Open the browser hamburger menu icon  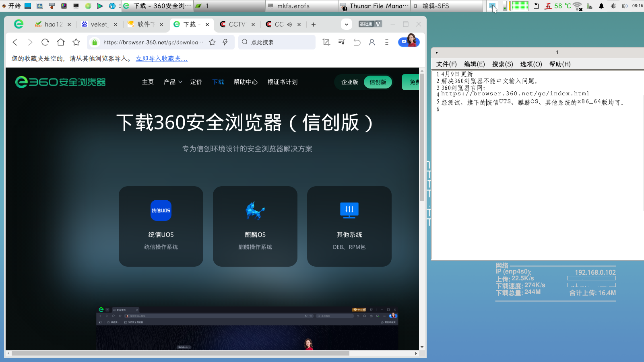click(387, 42)
